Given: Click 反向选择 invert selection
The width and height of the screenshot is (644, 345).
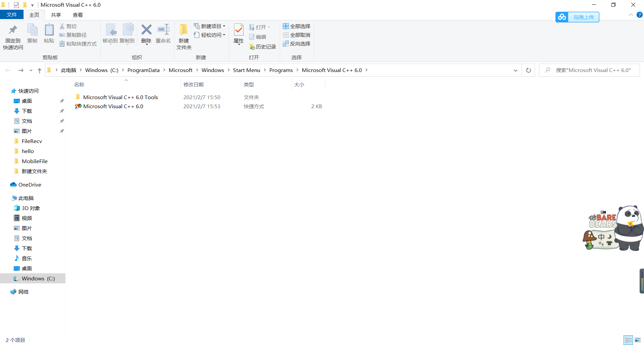Looking at the screenshot, I should click(x=297, y=44).
